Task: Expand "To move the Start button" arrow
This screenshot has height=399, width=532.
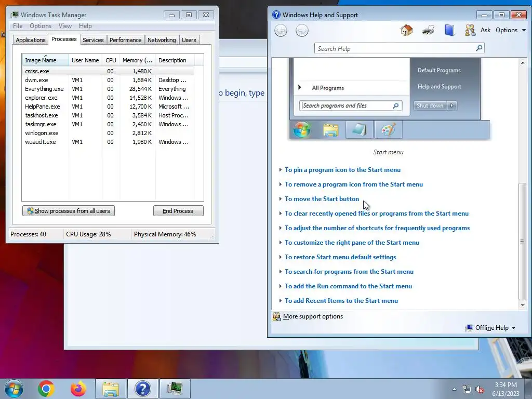Action: (x=280, y=199)
